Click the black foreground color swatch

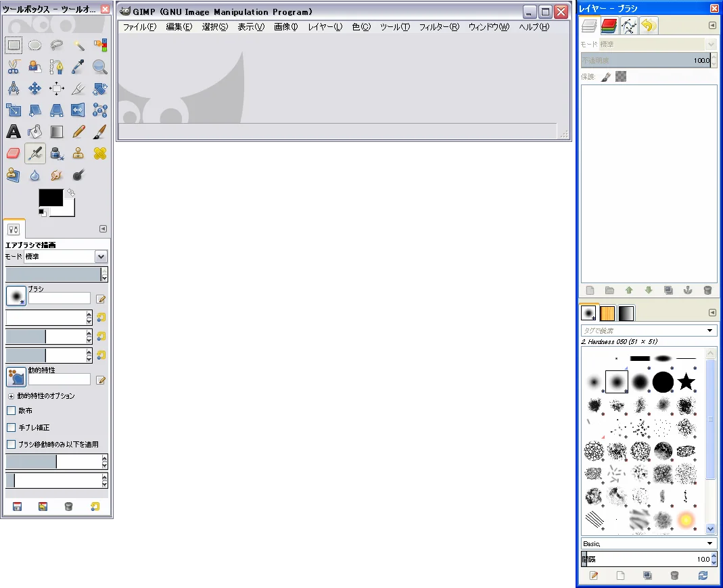[x=51, y=198]
